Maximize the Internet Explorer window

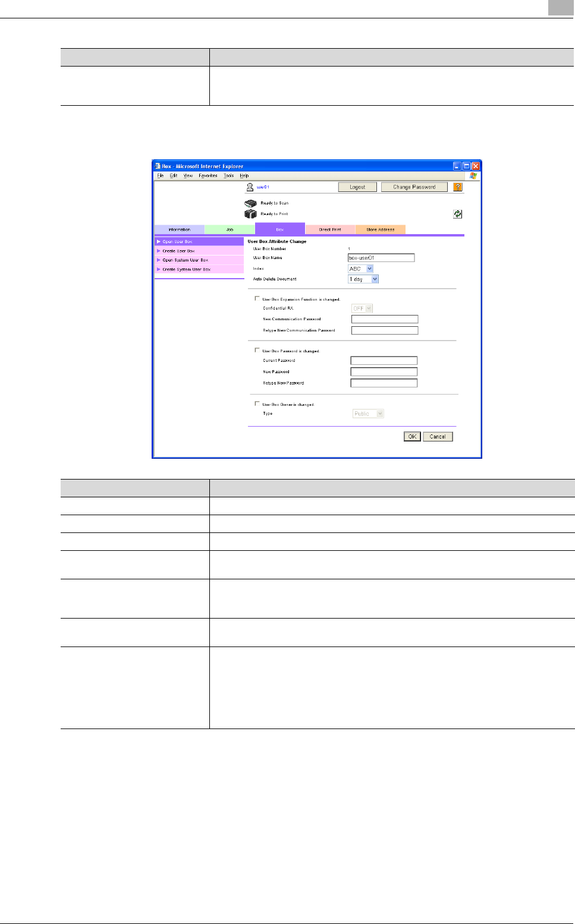(x=467, y=166)
